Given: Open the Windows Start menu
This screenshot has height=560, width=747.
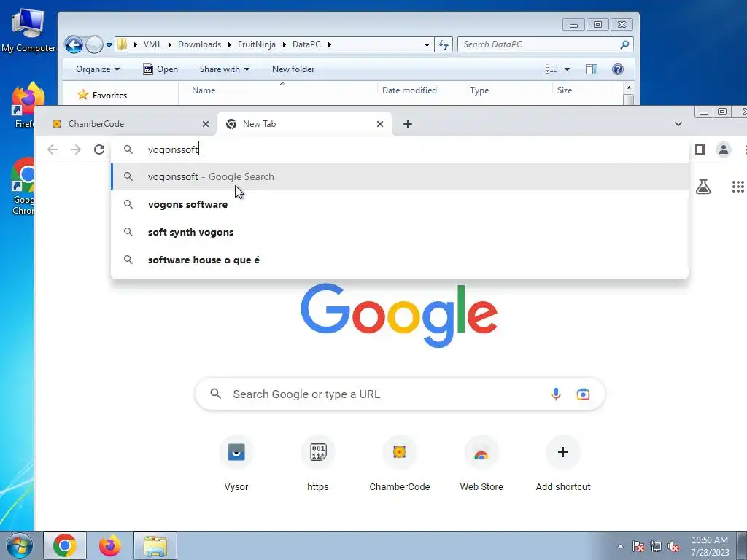Looking at the screenshot, I should click(x=19, y=545).
